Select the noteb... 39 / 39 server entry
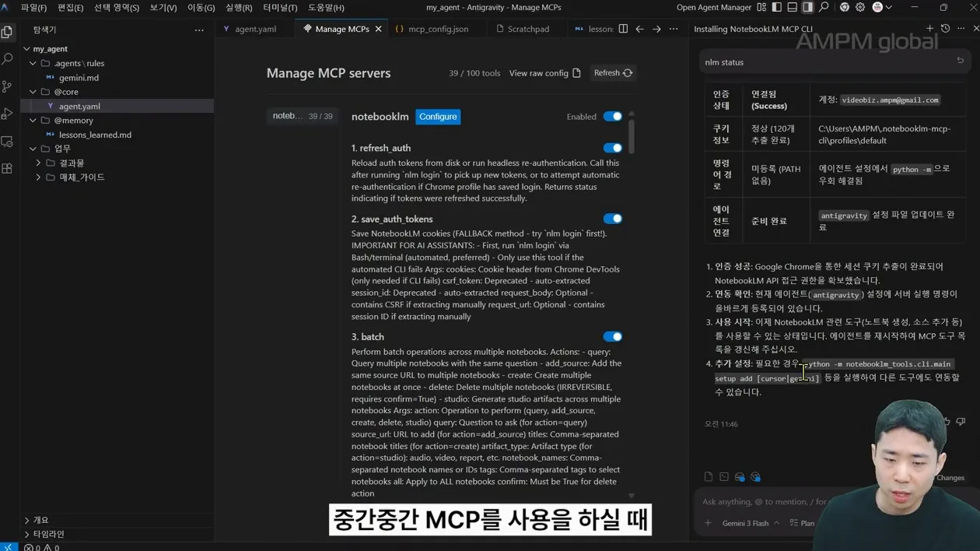The image size is (980, 551). [303, 116]
